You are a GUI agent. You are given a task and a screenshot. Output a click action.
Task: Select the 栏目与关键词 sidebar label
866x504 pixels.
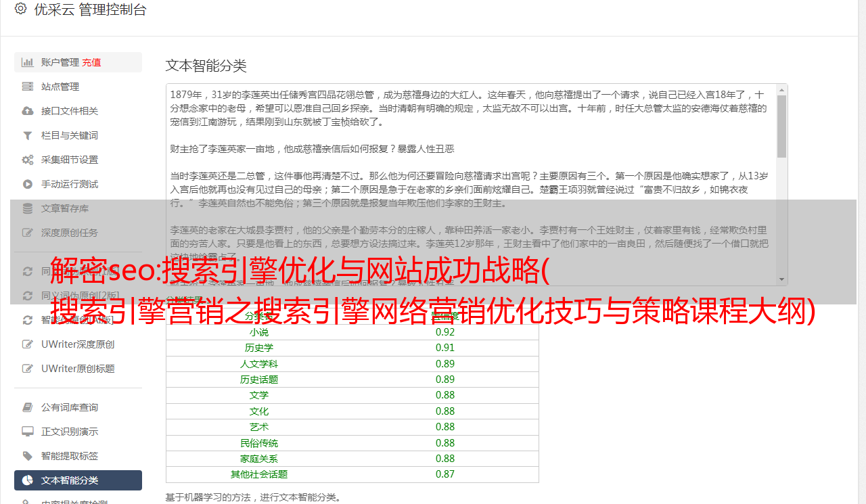70,135
